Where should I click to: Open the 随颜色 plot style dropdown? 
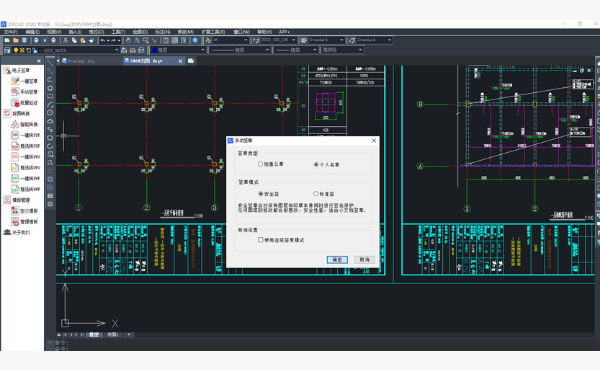click(360, 50)
